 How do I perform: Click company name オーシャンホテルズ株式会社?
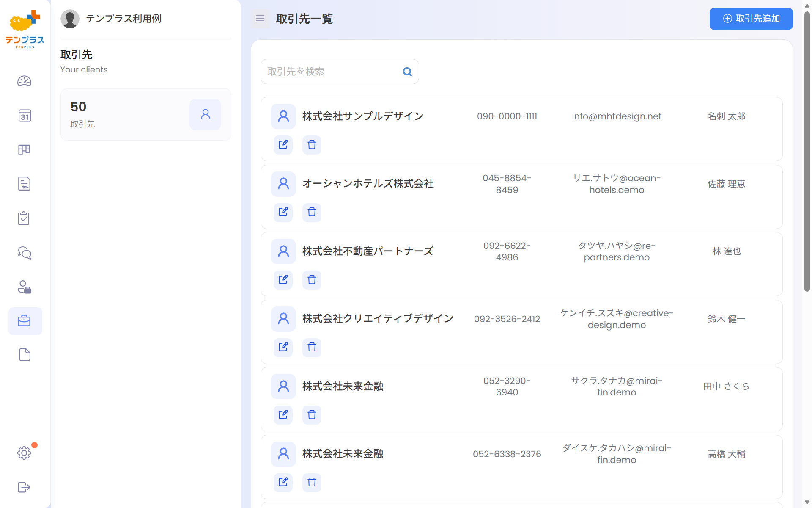coord(368,184)
